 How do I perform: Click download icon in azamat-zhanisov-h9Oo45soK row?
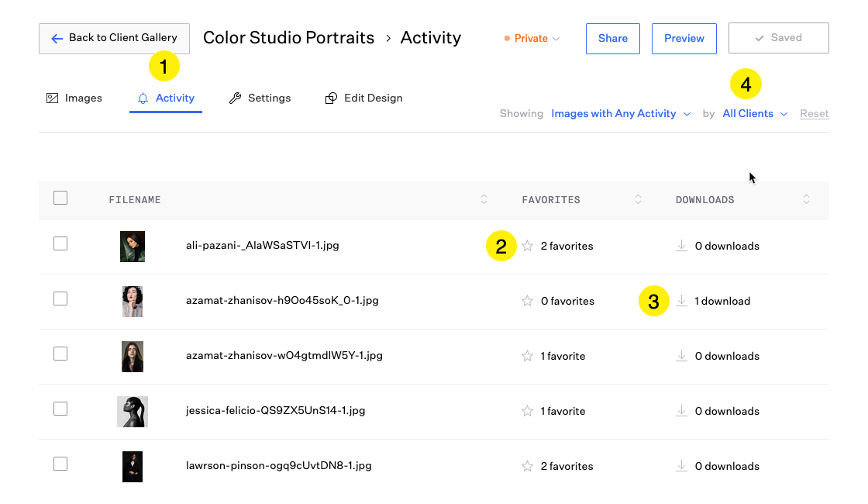click(681, 301)
